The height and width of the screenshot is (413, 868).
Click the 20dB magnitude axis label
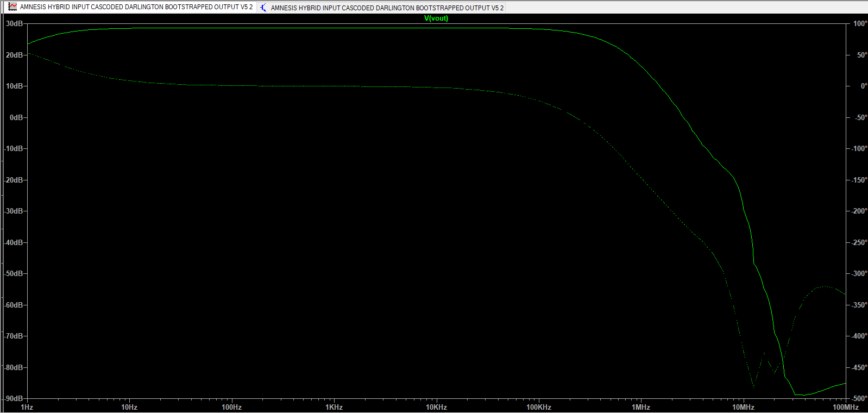(14, 55)
